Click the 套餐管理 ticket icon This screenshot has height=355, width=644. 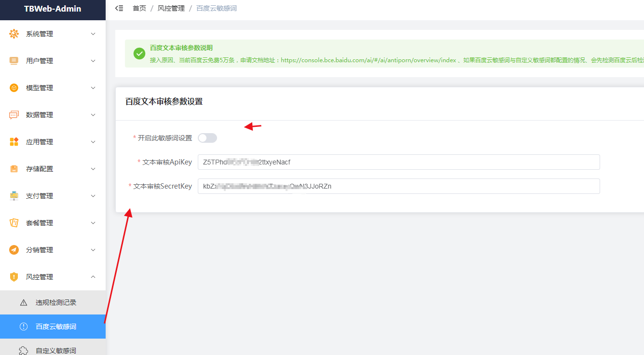[14, 223]
